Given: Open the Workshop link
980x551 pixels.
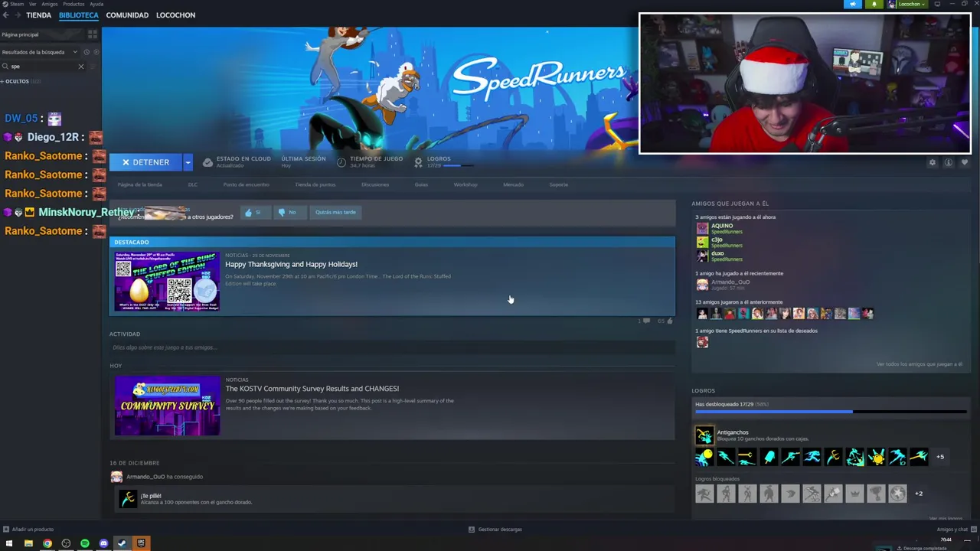Looking at the screenshot, I should coord(465,184).
